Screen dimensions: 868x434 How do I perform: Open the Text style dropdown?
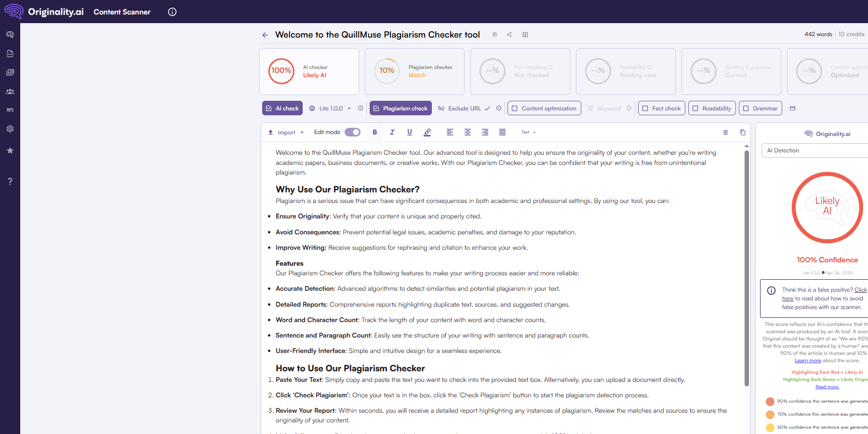[528, 132]
